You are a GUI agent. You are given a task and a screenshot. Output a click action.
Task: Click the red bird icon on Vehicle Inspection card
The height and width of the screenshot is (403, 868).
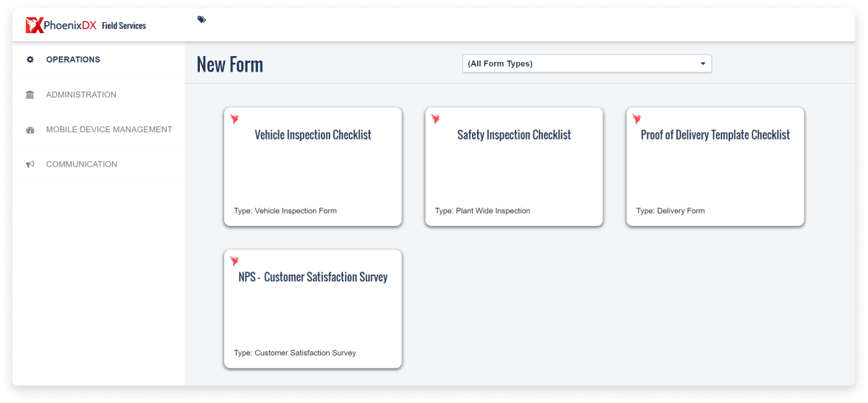[235, 119]
